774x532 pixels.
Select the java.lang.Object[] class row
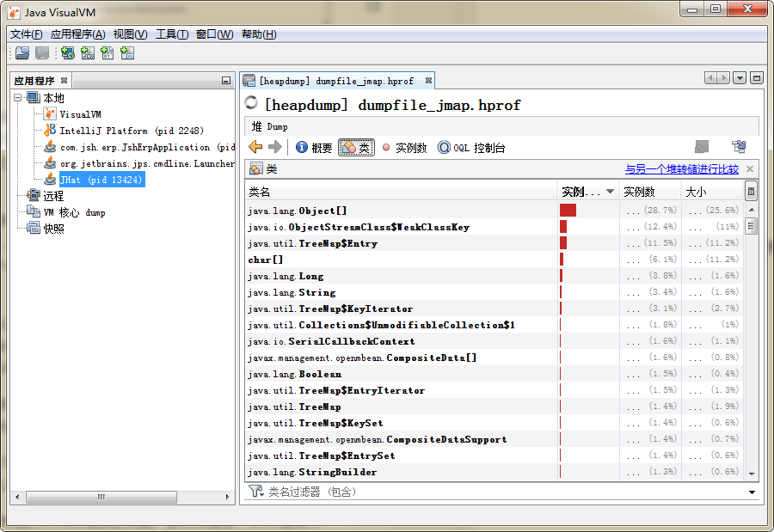pos(494,211)
